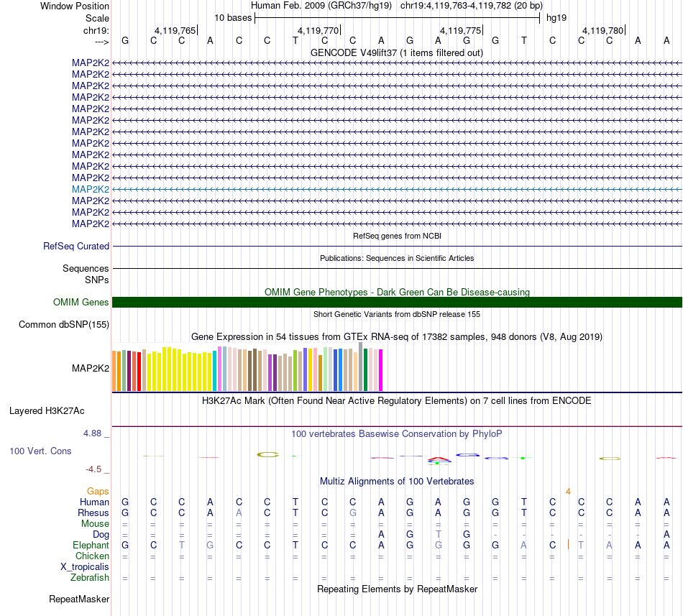This screenshot has width=683, height=616.
Task: Click the Mouse species label
Action: pyautogui.click(x=95, y=524)
